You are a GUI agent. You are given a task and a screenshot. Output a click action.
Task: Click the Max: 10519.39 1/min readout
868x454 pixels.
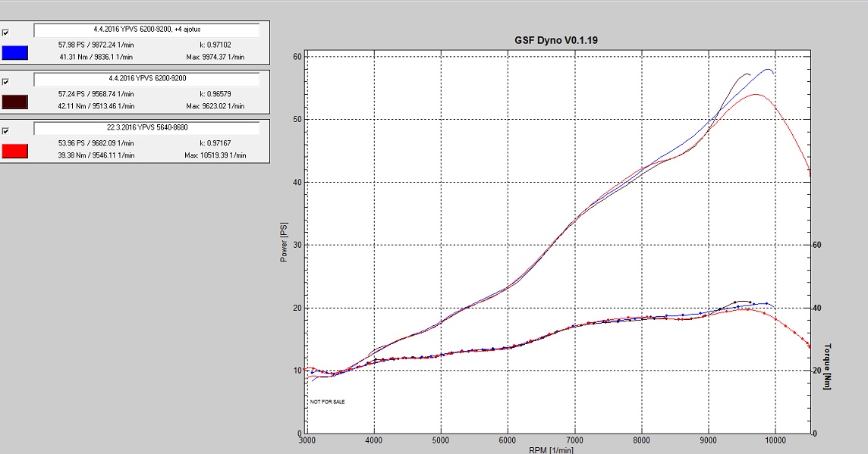coord(215,155)
